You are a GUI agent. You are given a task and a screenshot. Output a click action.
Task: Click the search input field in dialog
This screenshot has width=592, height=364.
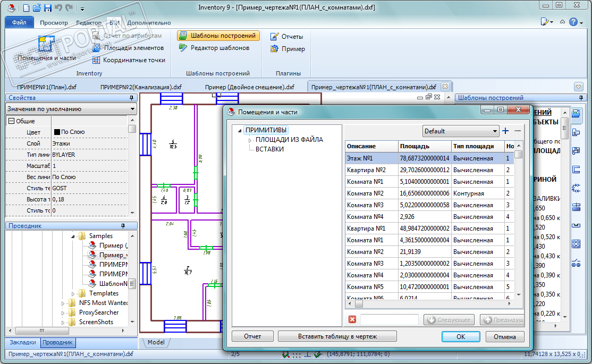point(389,319)
